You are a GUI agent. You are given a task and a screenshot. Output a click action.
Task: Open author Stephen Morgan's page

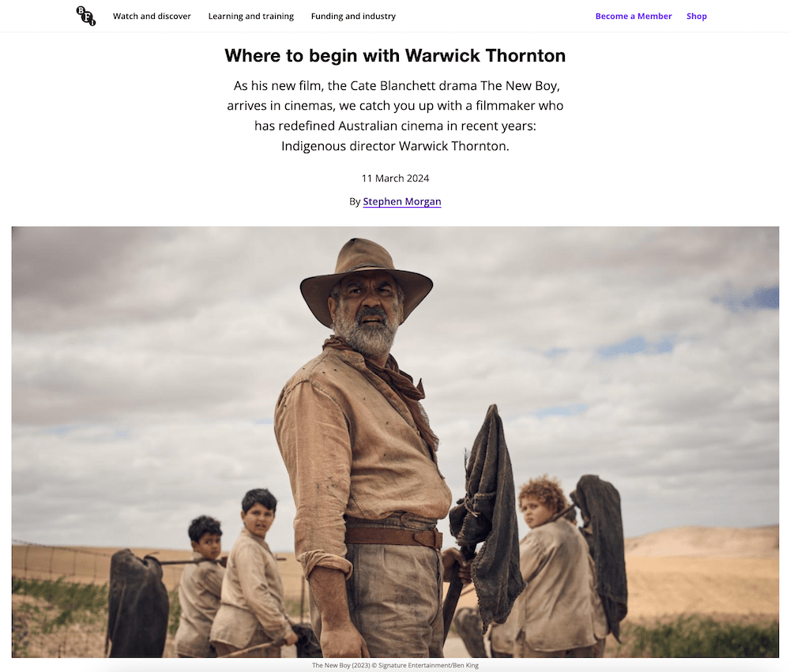click(x=402, y=201)
